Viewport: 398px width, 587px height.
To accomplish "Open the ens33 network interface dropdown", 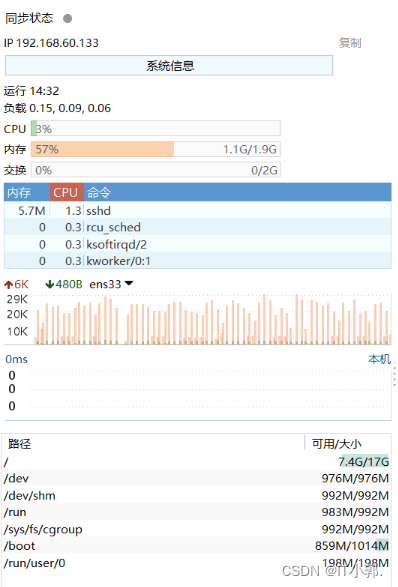I will coord(111,285).
